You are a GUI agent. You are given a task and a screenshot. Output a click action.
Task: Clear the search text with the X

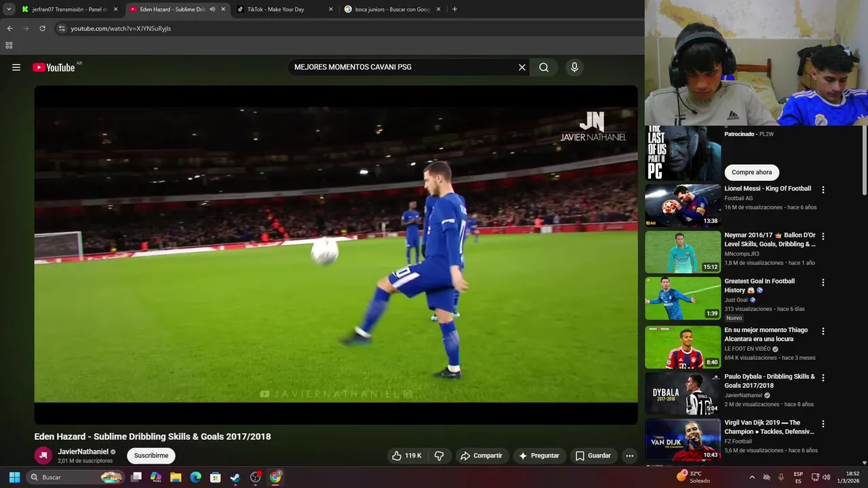tap(522, 67)
